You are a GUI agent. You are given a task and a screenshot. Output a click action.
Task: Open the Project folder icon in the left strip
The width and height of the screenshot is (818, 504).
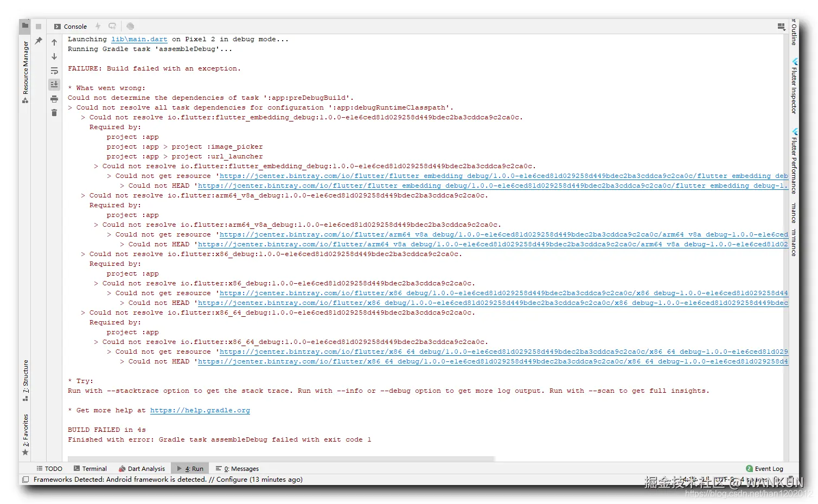(25, 25)
